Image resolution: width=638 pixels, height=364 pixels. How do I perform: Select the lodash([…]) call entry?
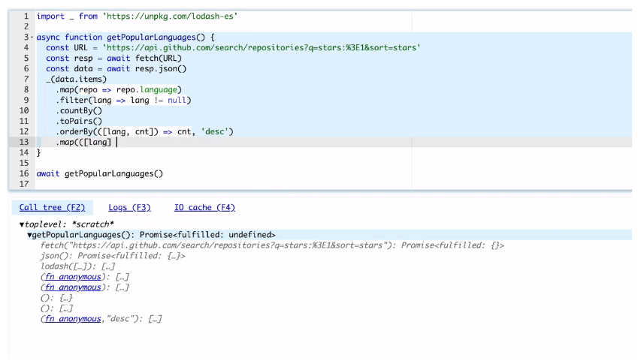(x=77, y=266)
